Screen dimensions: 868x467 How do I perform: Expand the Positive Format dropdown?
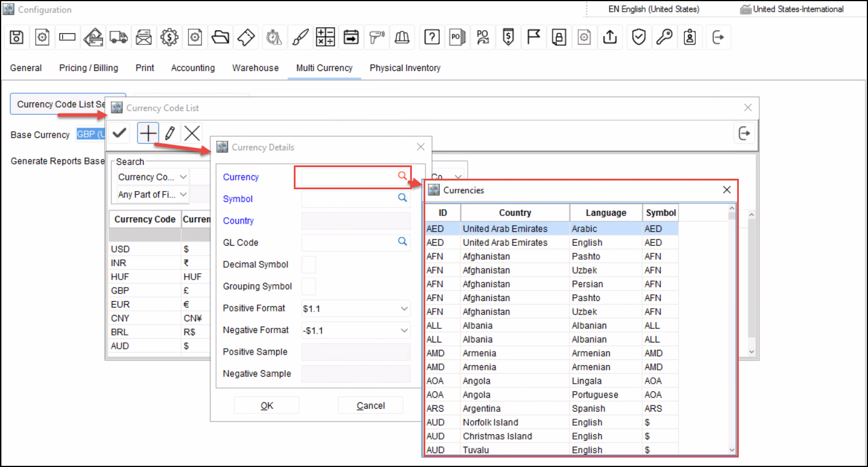click(x=404, y=308)
